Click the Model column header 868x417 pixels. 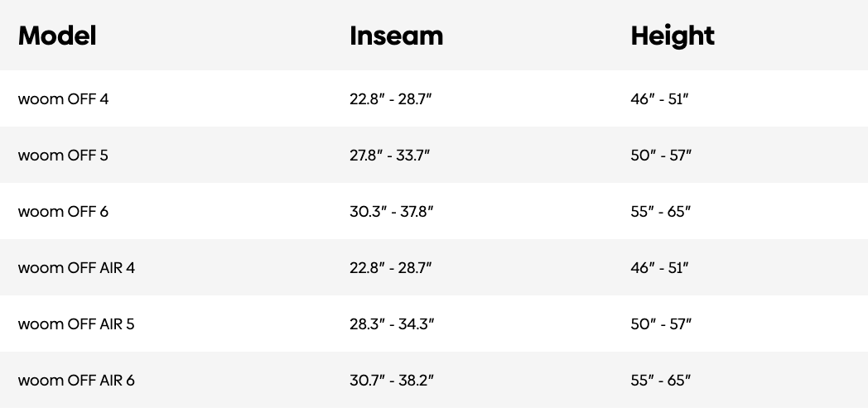coord(57,36)
